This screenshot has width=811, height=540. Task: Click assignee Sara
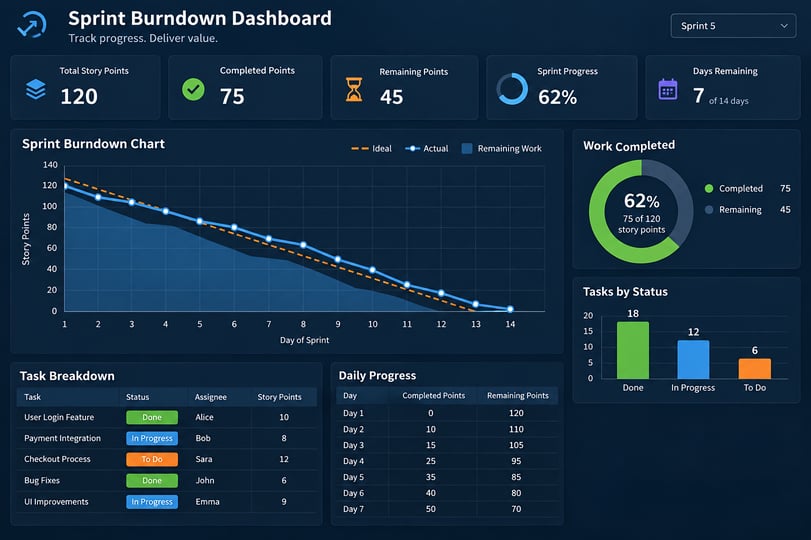[204, 459]
